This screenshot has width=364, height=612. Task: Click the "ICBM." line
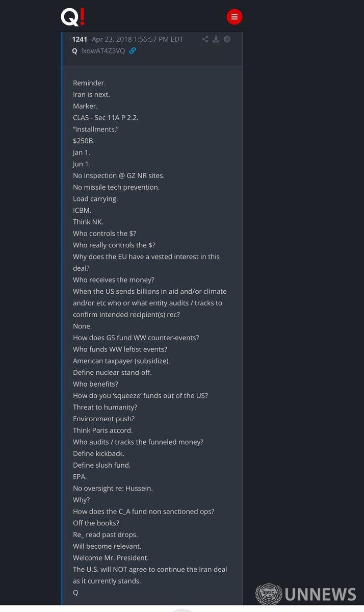point(82,210)
